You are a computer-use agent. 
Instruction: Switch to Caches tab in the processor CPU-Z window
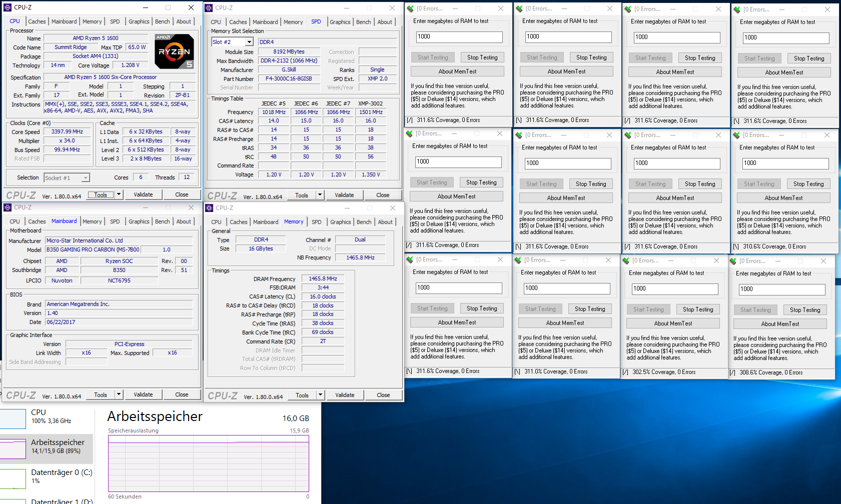click(x=37, y=21)
